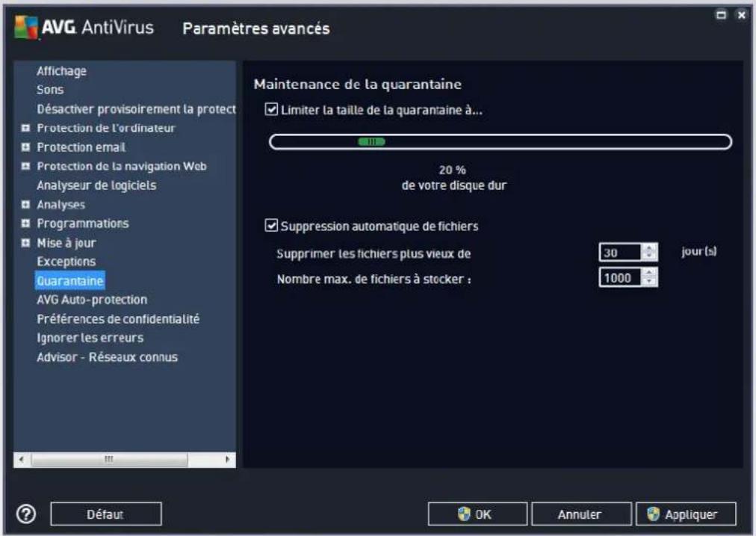The width and height of the screenshot is (756, 536).
Task: Increase max files with up arrow
Action: (x=649, y=274)
